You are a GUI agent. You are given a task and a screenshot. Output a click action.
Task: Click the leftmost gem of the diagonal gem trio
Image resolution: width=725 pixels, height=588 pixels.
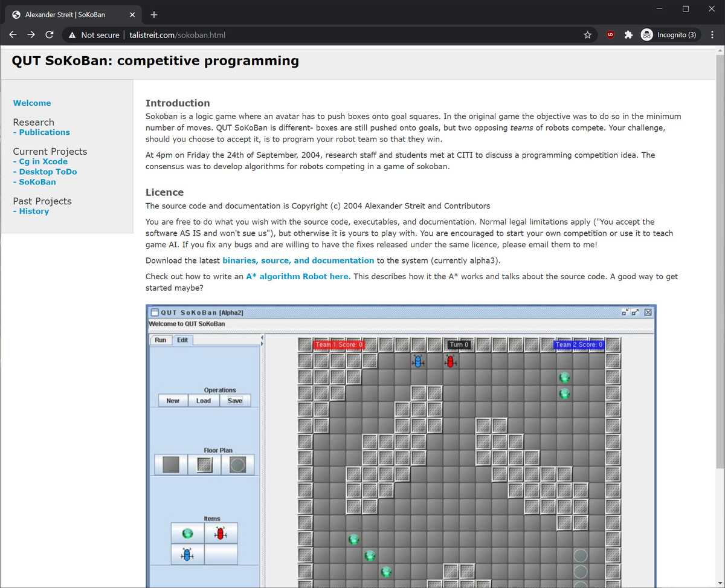tap(353, 539)
